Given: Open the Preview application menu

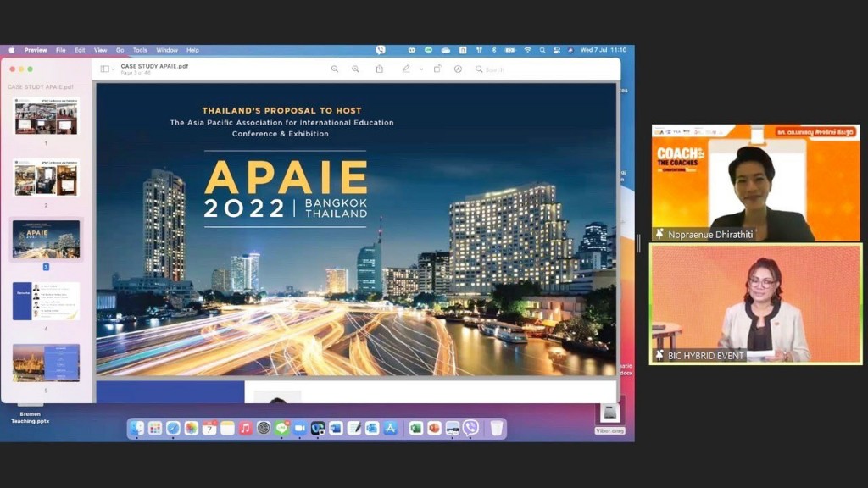Looking at the screenshot, I should click(x=36, y=50).
